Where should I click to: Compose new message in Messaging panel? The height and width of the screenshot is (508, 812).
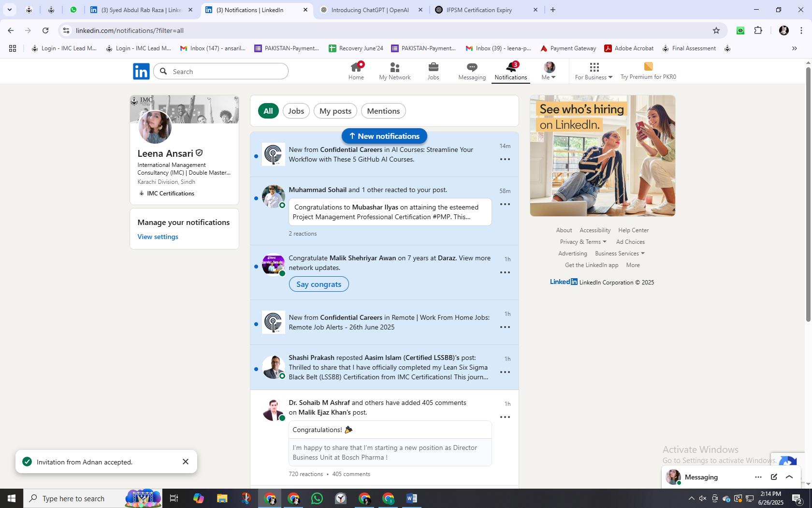774,477
